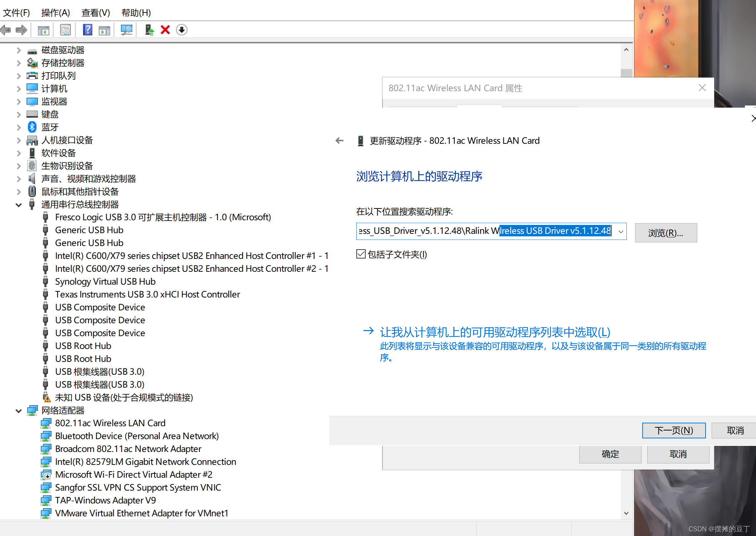Click the forward navigation arrow in toolbar
The width and height of the screenshot is (756, 536).
[21, 30]
